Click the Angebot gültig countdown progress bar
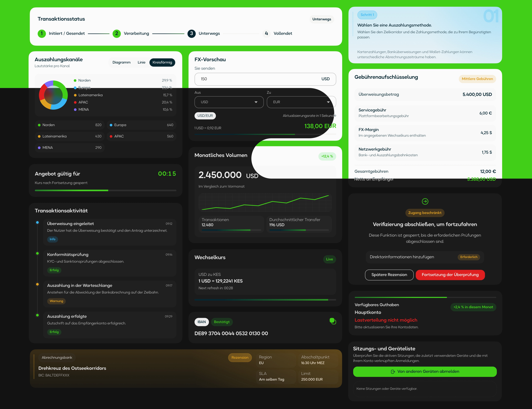Screen dimensions: 532x409 (105, 190)
